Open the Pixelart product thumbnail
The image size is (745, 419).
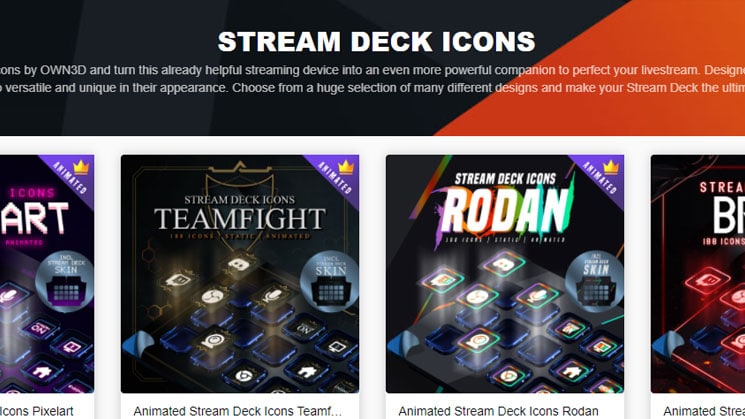coord(47,274)
